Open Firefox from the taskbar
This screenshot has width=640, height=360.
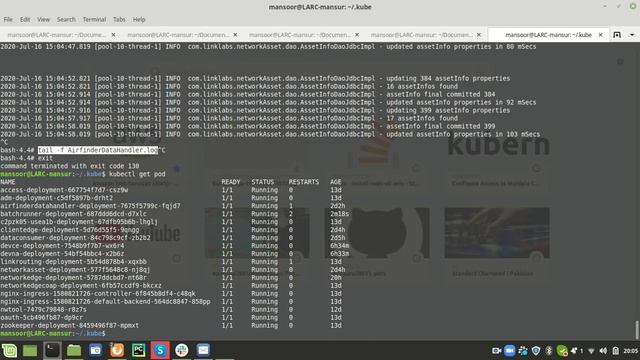coord(117,350)
